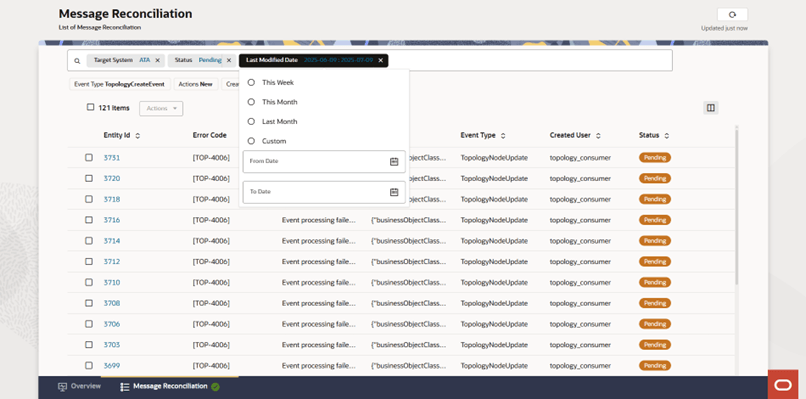This screenshot has width=806, height=399.
Task: Toggle the select-all 121 items checkbox
Action: click(90, 107)
